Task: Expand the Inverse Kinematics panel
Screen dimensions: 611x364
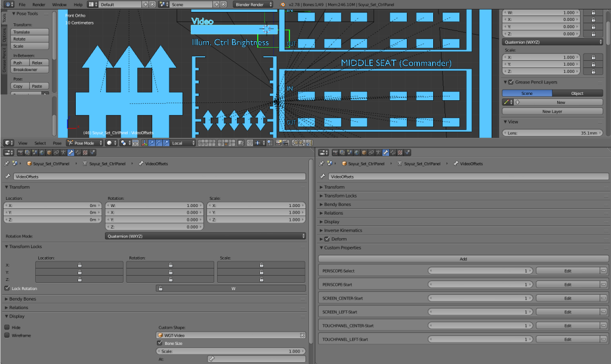Action: [x=346, y=230]
